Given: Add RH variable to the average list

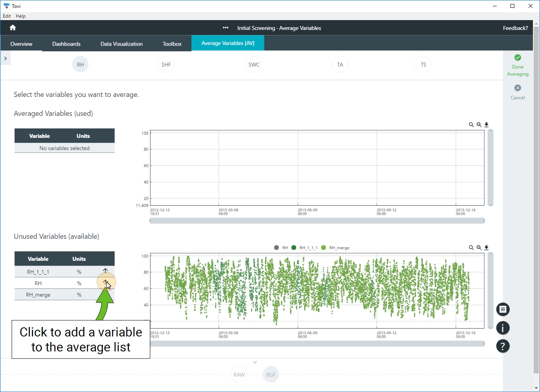Looking at the screenshot, I should click(x=106, y=282).
